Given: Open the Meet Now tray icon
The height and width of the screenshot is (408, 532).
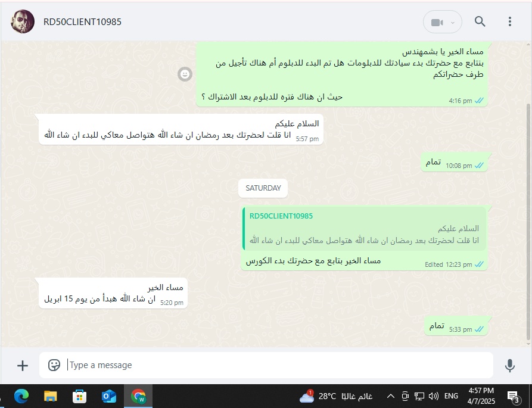Looking at the screenshot, I should [405, 396].
